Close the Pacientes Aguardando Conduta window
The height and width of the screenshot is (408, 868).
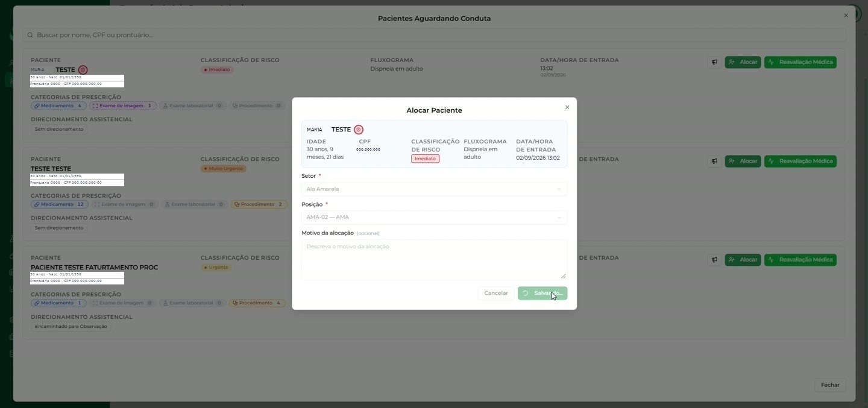846,16
